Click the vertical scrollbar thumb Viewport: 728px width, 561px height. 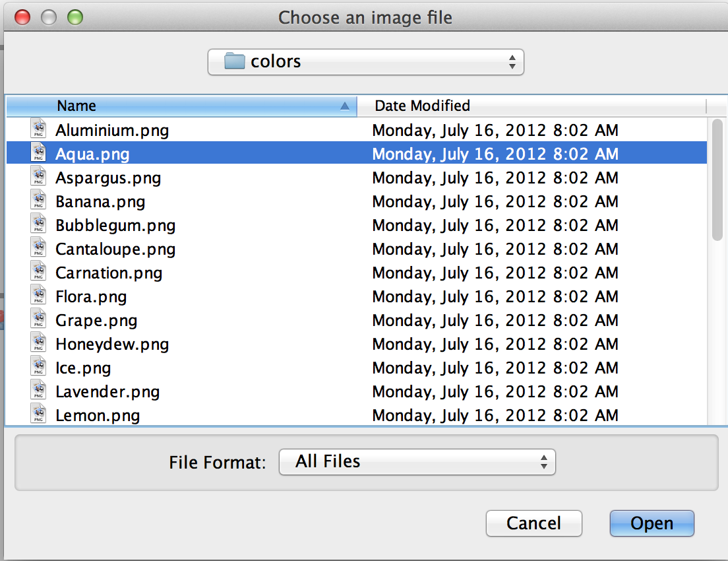point(717,180)
